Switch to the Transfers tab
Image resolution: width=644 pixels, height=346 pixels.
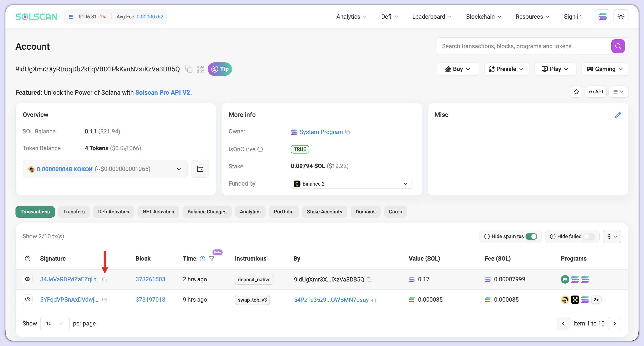coord(74,212)
